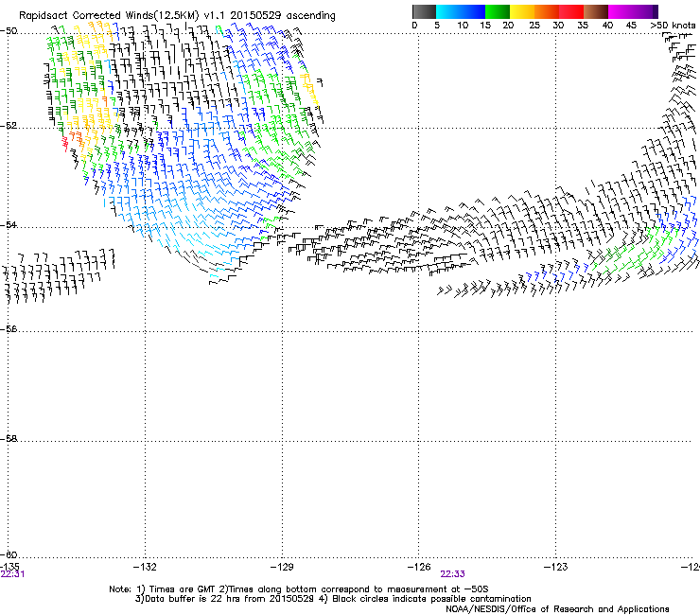Click the purple '22:33' time stamp

pos(453,574)
